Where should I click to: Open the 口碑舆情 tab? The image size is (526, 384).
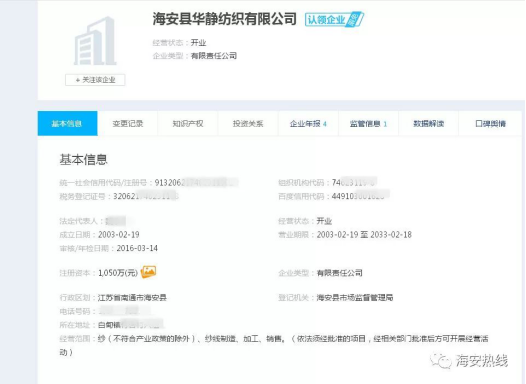click(490, 123)
